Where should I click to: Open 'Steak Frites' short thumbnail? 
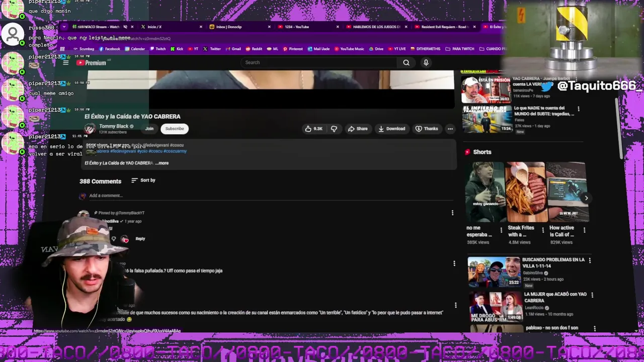coord(527,192)
